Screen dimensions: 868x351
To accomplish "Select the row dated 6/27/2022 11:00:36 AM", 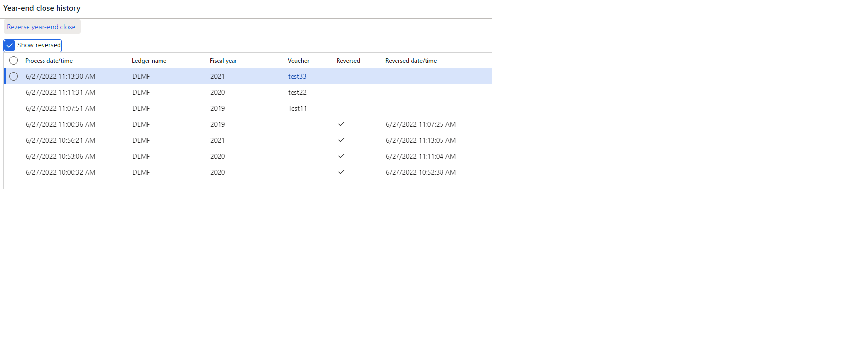I will 248,124.
